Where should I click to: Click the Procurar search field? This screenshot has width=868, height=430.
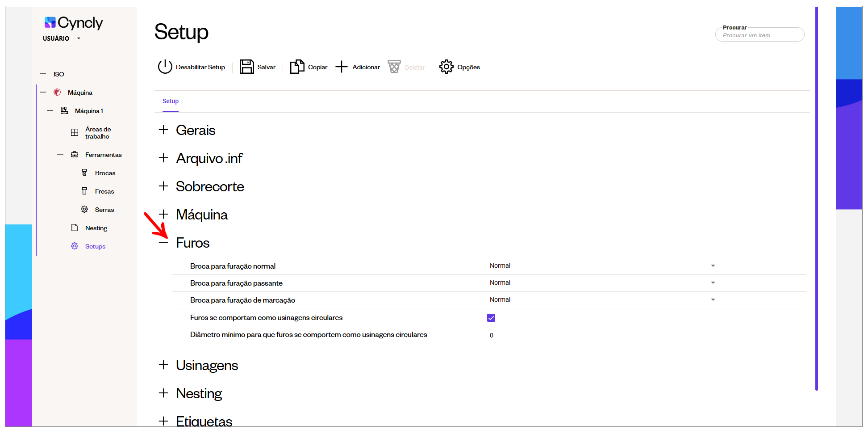tap(760, 35)
